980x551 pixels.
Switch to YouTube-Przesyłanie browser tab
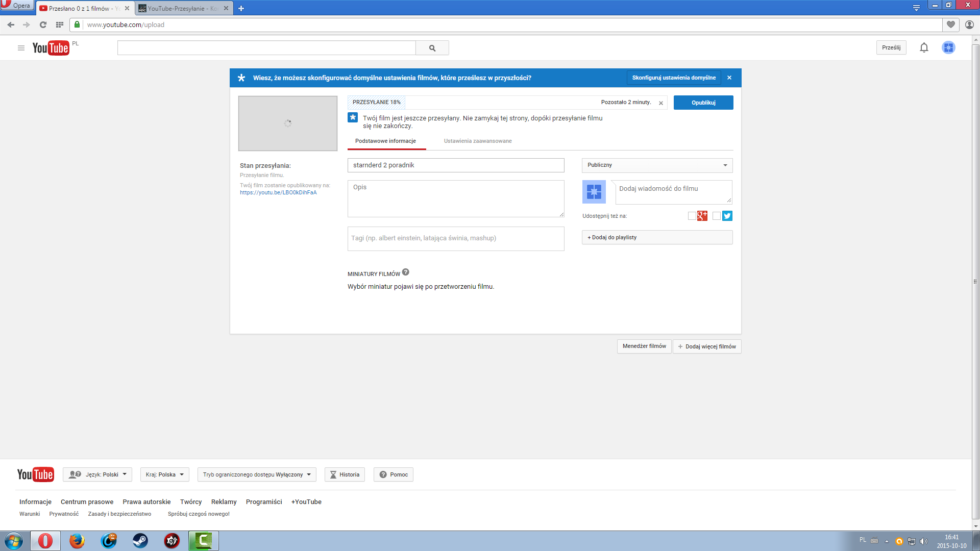pos(184,8)
